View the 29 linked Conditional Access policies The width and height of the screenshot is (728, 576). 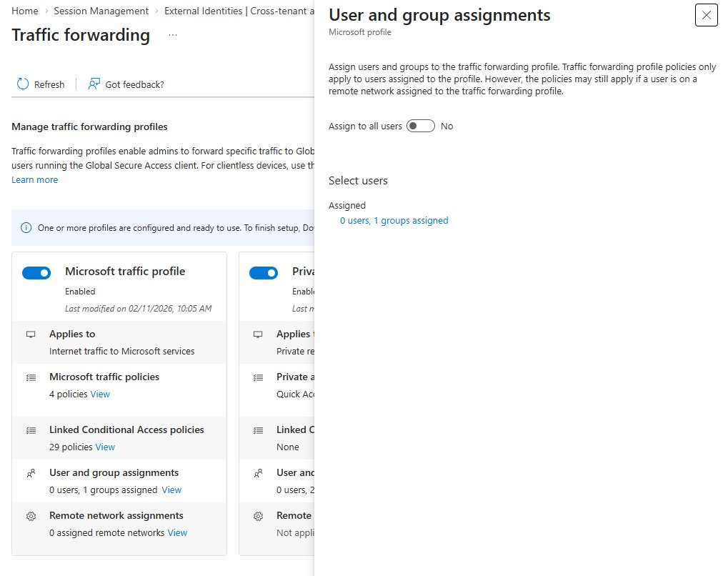click(x=105, y=447)
